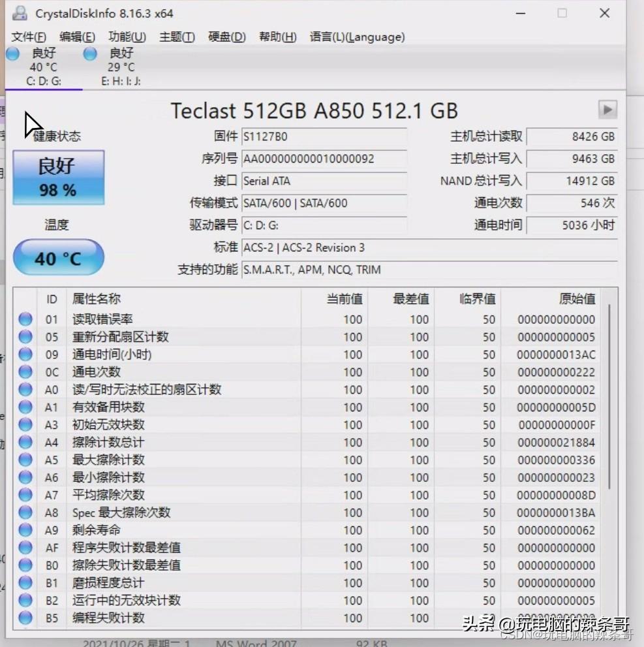Click status orb of attribute A5 最大擦除计数
The height and width of the screenshot is (647, 644).
[25, 459]
